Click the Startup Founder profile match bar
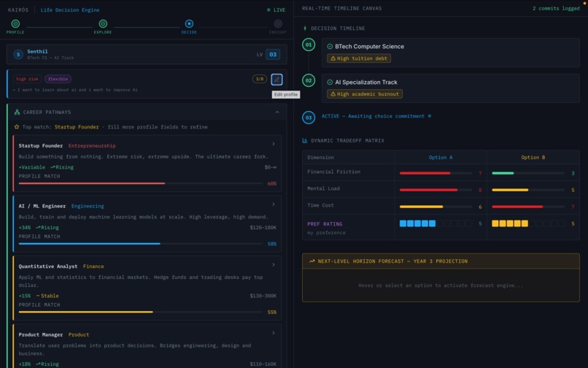 [x=141, y=183]
